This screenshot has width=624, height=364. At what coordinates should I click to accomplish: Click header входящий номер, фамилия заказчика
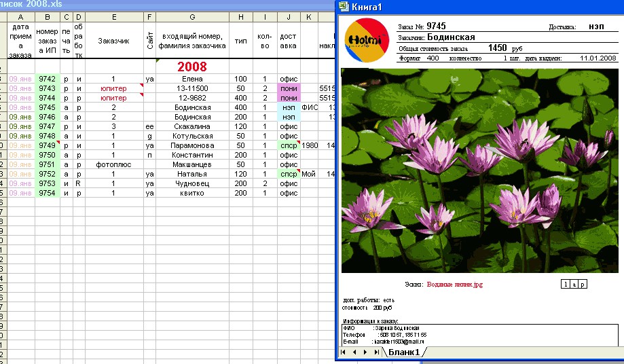192,41
